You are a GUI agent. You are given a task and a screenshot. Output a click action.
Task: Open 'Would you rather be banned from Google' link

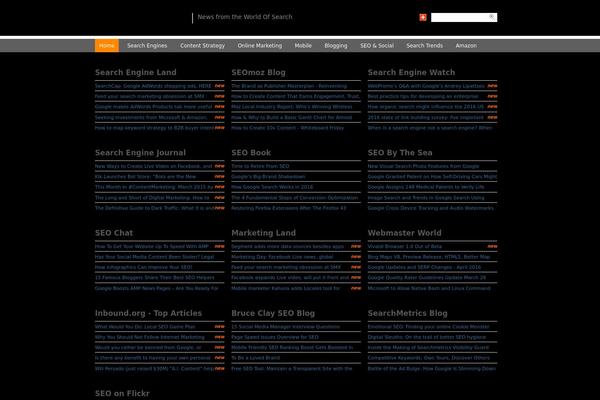148,348
